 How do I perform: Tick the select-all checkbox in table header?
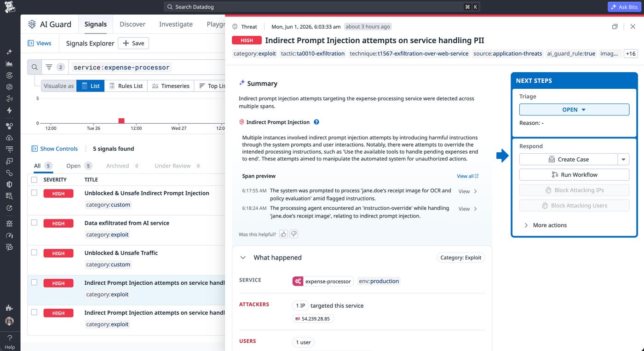click(x=34, y=179)
